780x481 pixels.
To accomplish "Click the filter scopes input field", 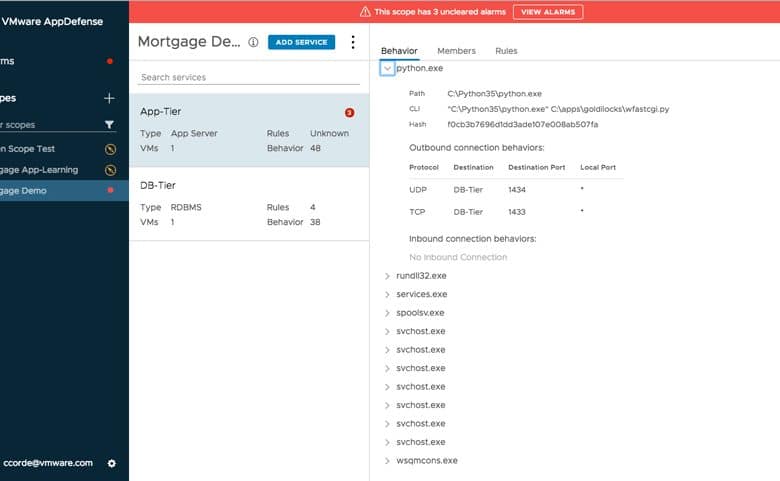I will [50, 124].
